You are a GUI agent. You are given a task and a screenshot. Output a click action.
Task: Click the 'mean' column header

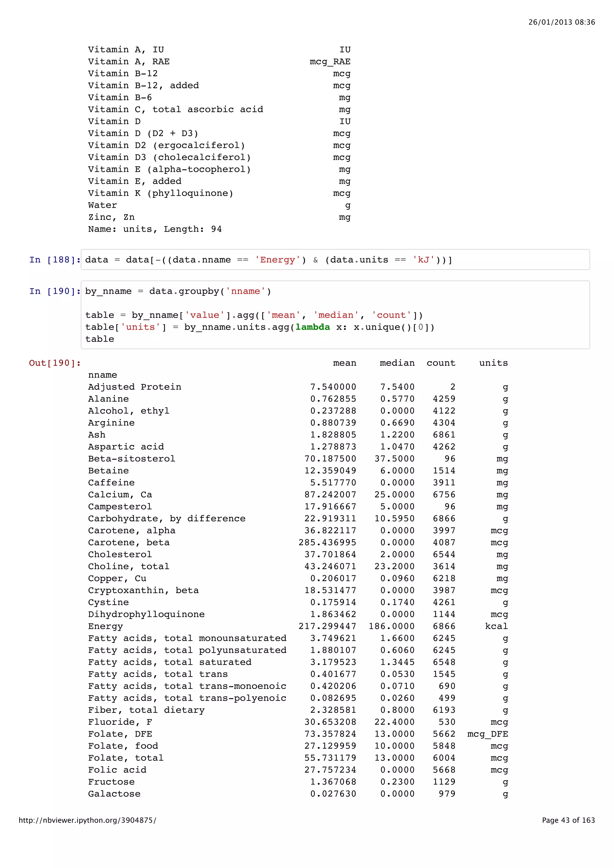[344, 363]
